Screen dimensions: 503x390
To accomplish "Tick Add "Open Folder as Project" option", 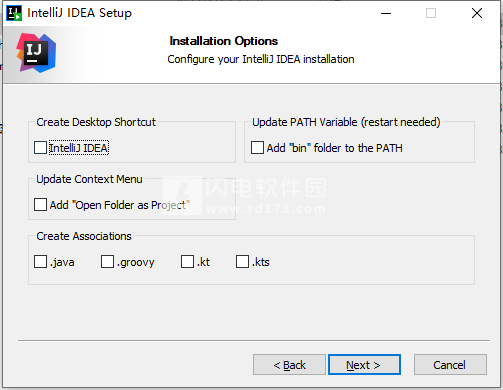I will tap(40, 205).
